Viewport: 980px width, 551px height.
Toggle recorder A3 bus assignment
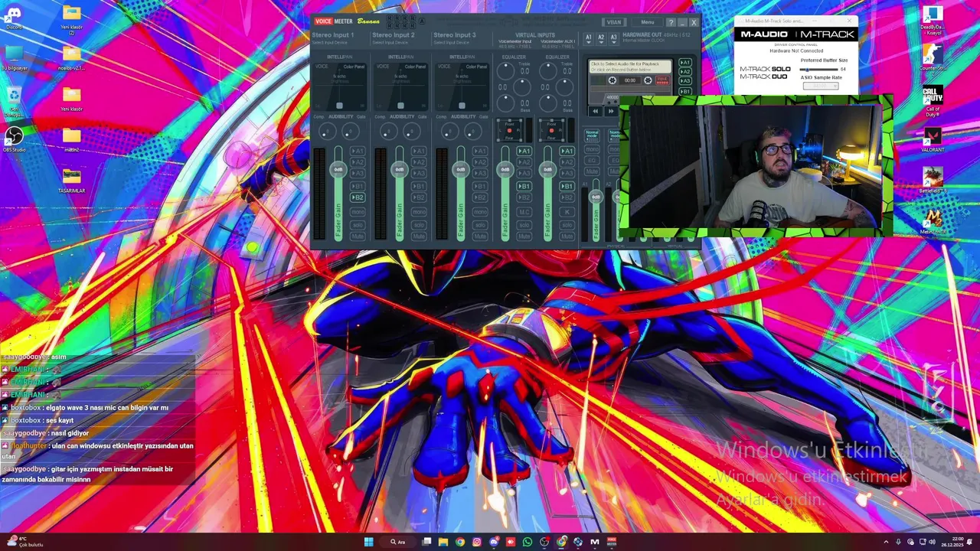685,80
